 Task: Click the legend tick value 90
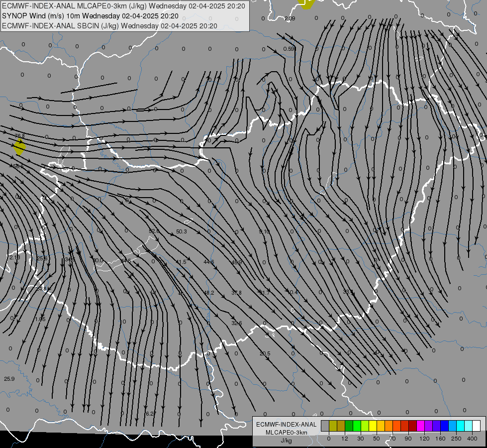coord(408,439)
